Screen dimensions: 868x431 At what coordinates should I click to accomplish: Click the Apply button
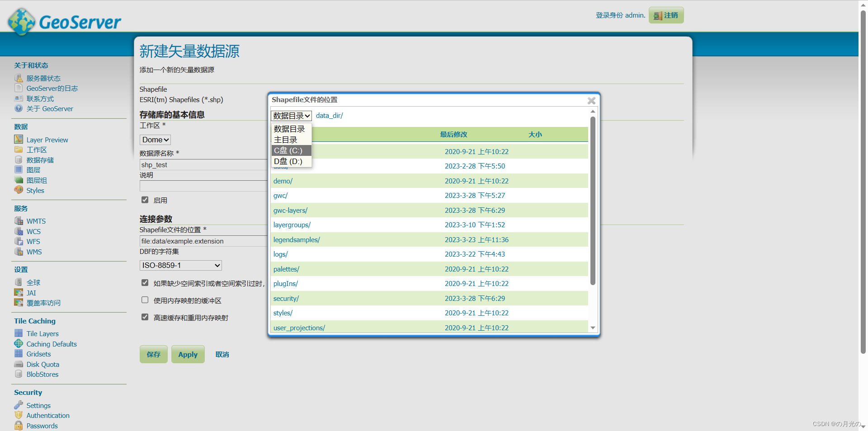[x=188, y=354]
